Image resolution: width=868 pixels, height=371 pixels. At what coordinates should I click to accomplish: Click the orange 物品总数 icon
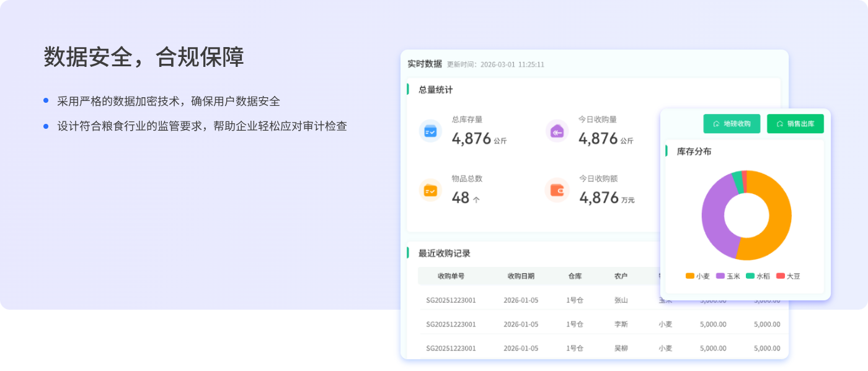click(430, 190)
